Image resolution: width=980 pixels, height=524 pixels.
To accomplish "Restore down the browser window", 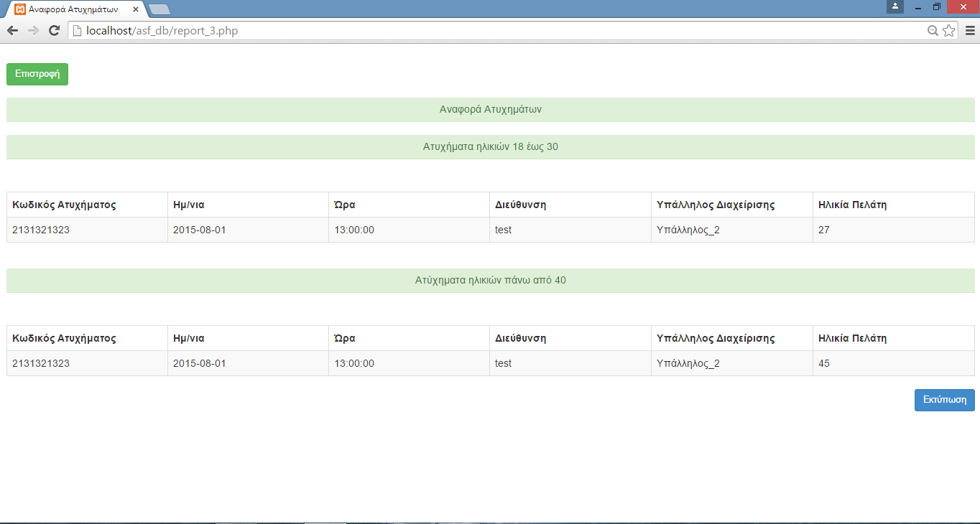I will tap(937, 6).
